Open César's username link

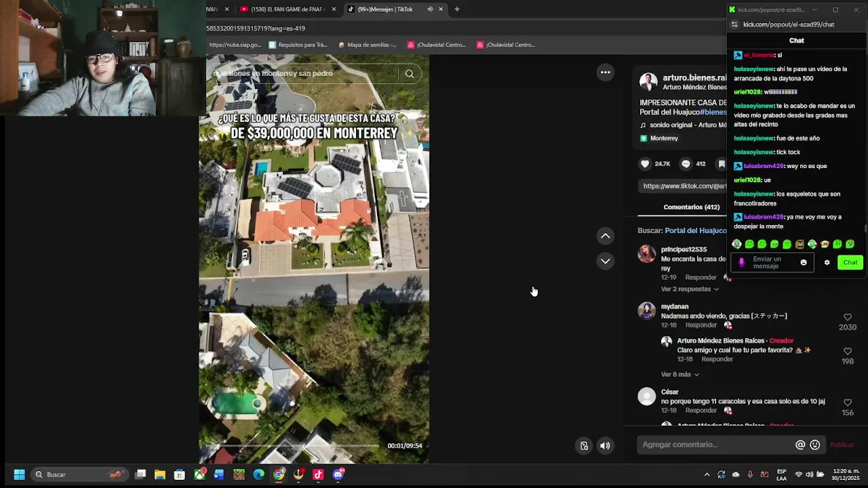click(x=669, y=392)
